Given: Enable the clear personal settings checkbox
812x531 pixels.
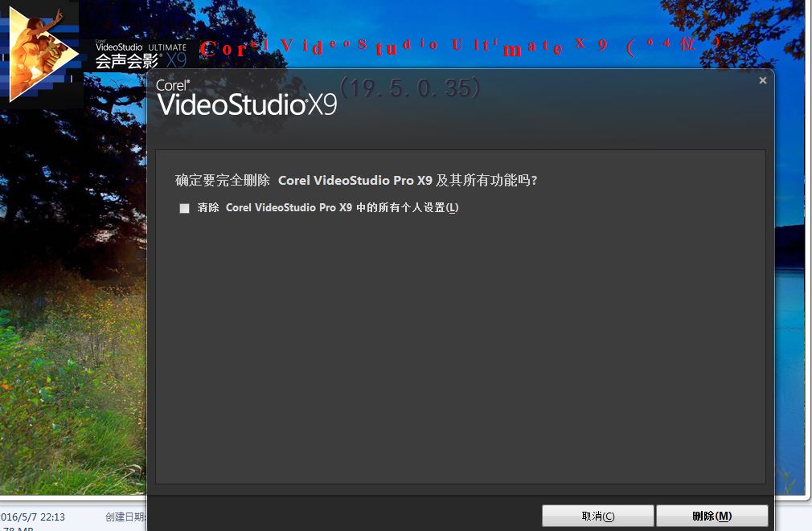Looking at the screenshot, I should [184, 208].
